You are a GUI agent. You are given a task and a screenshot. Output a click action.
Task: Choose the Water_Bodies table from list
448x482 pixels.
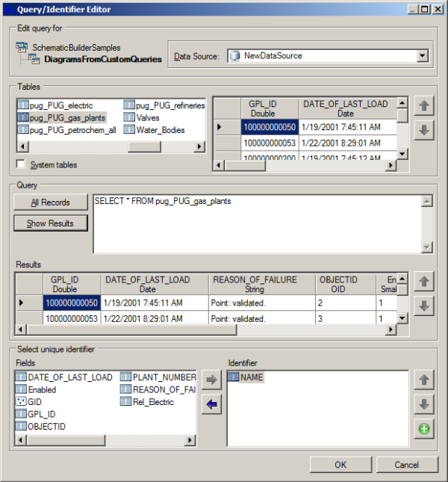pos(158,129)
